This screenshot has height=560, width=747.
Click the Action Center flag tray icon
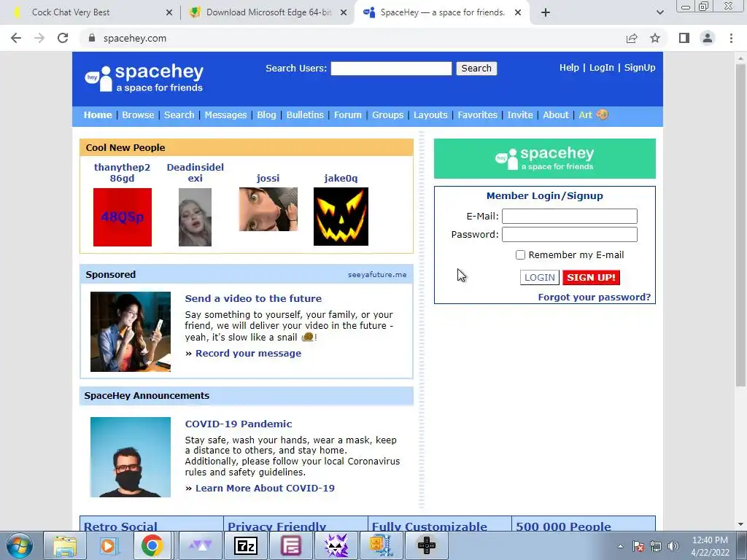[638, 546]
